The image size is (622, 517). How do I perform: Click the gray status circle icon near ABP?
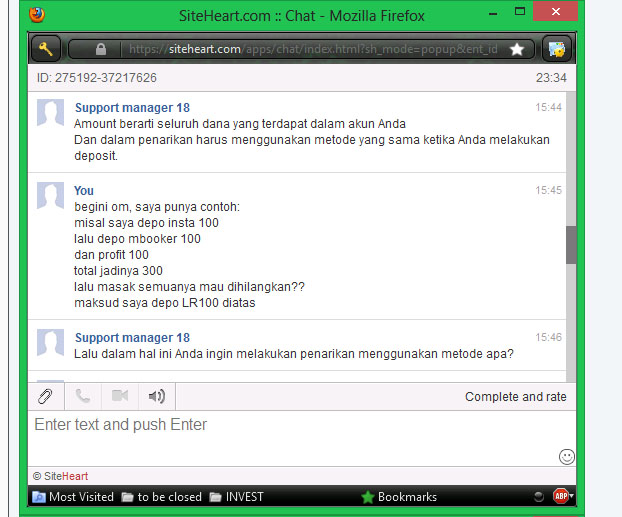click(538, 496)
